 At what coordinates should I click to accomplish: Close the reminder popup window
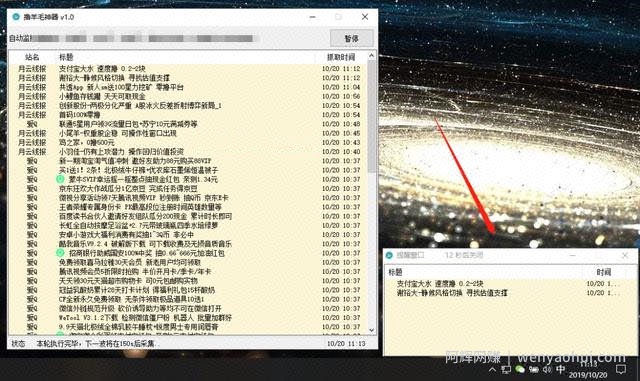point(625,255)
